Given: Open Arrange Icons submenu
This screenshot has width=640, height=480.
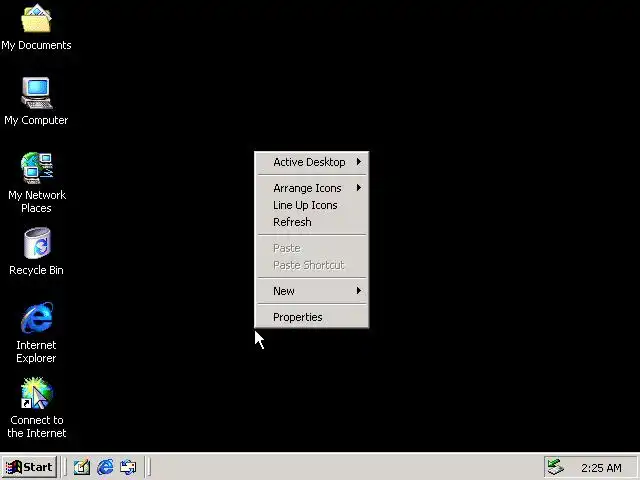Looking at the screenshot, I should (x=312, y=188).
